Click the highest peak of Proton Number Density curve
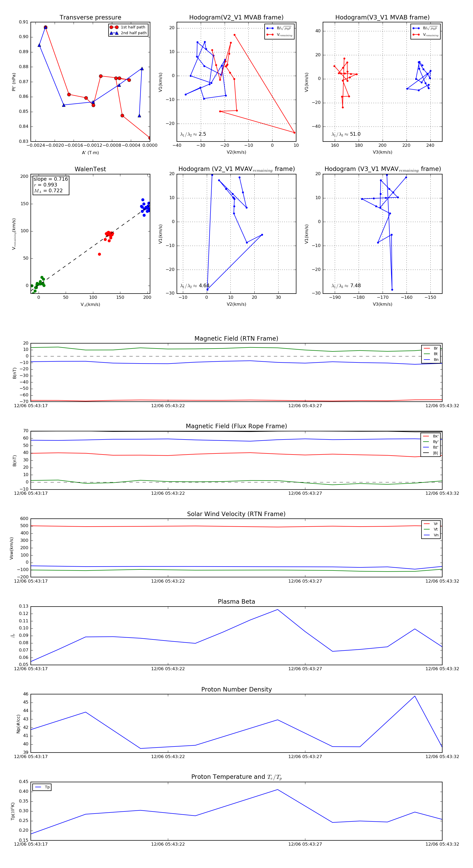Screen dimensions: 473x868 point(415,697)
